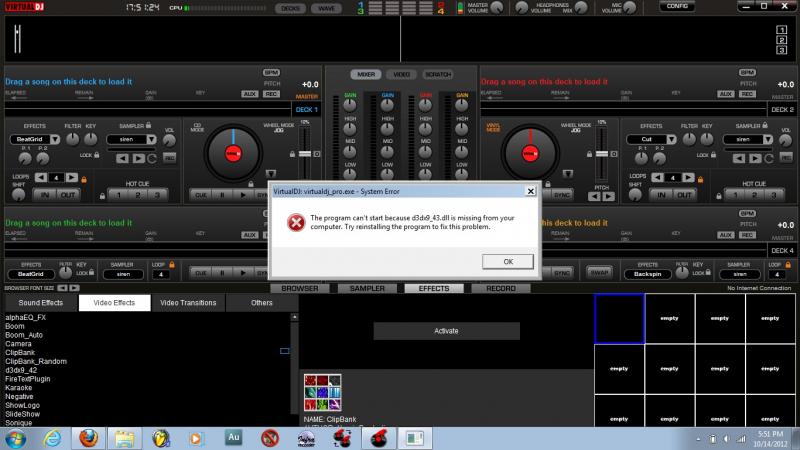The height and width of the screenshot is (450, 800).
Task: Select the Sound Effects tab
Action: 41,303
